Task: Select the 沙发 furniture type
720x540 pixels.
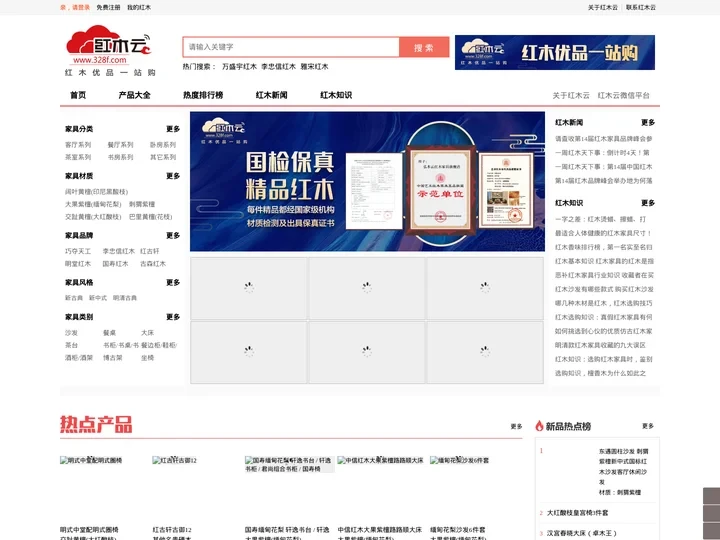Action: click(x=71, y=333)
